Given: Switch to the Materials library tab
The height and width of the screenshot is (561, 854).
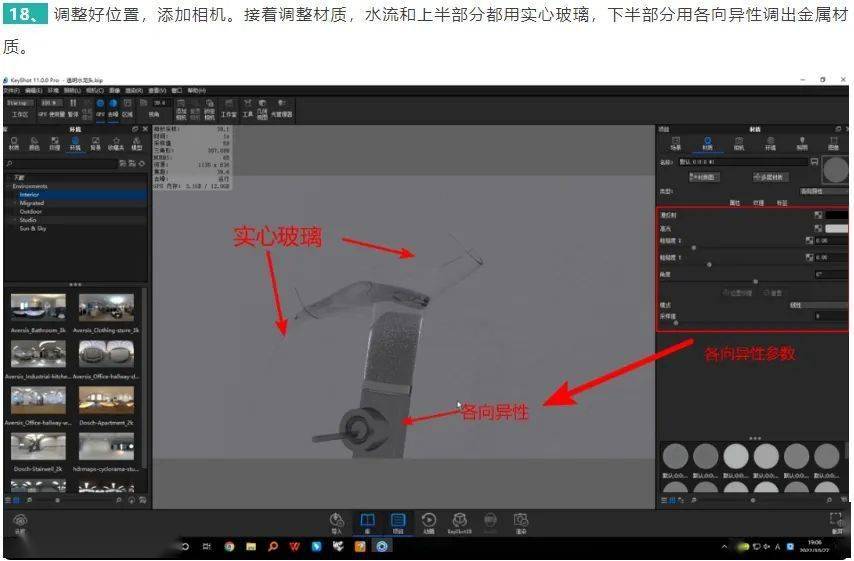Looking at the screenshot, I should tap(14, 143).
